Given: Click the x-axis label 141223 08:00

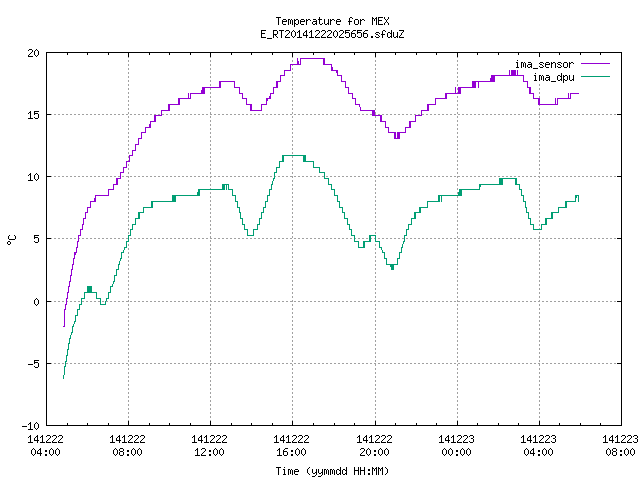Looking at the screenshot, I should (620, 446).
